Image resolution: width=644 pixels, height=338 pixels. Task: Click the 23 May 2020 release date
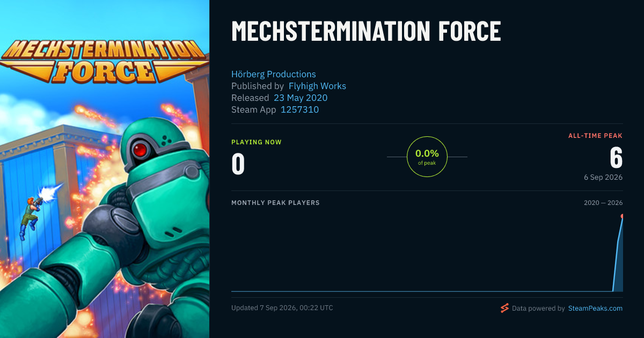tap(301, 98)
